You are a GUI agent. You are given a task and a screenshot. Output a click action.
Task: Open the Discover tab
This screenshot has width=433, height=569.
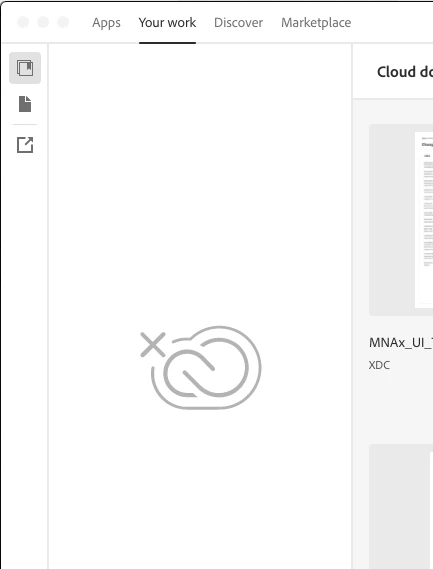pyautogui.click(x=238, y=22)
